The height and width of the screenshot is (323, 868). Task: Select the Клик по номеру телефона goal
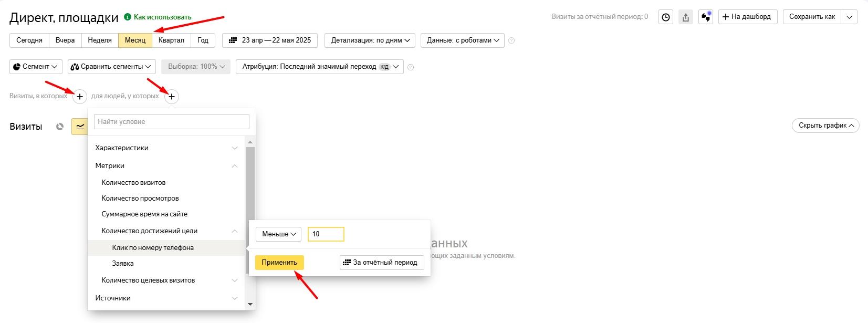[x=166, y=248]
